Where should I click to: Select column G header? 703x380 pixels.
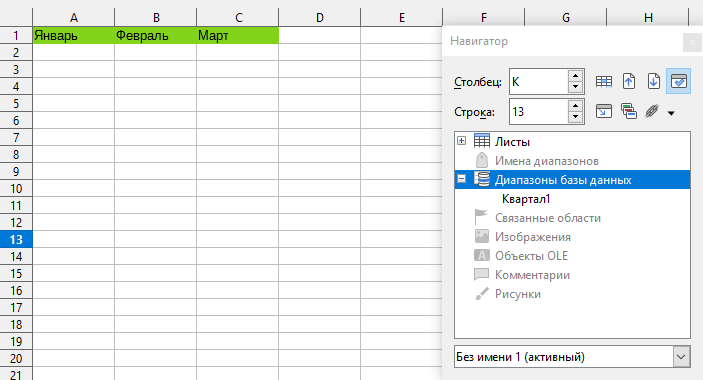pyautogui.click(x=565, y=17)
